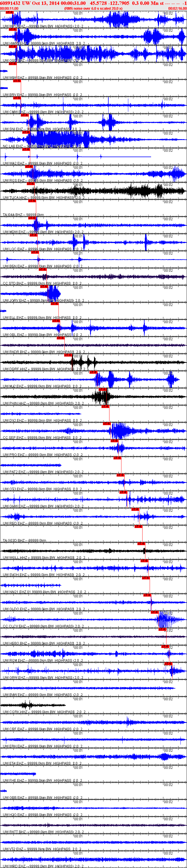Screen dimensions: 187x868
Task: Click the latitude 45.5728 value in header
Action: click(x=98, y=3)
